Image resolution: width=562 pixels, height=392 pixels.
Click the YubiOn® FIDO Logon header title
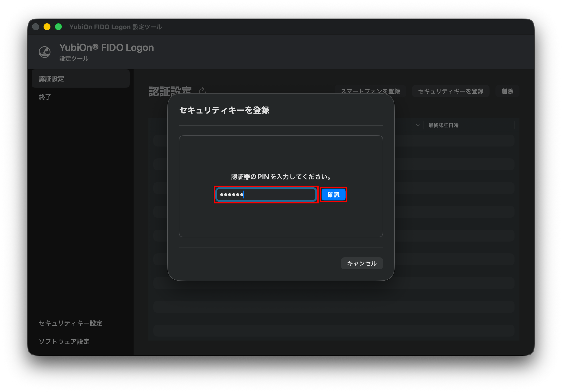click(106, 48)
